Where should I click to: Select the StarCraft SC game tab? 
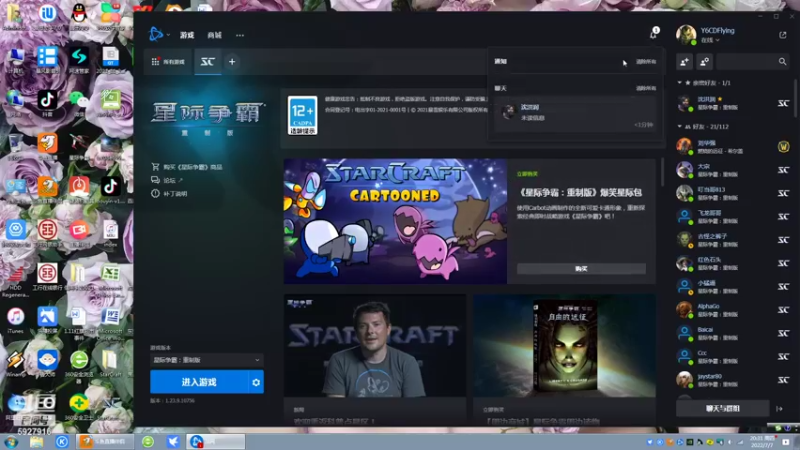207,62
